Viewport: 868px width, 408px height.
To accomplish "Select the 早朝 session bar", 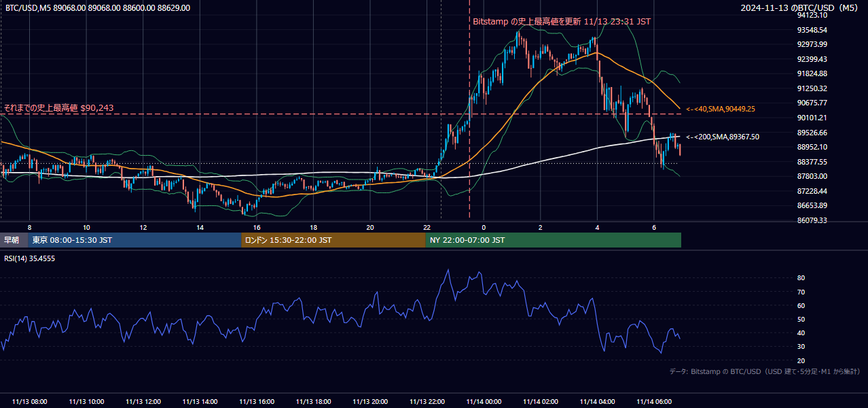I will [x=14, y=240].
